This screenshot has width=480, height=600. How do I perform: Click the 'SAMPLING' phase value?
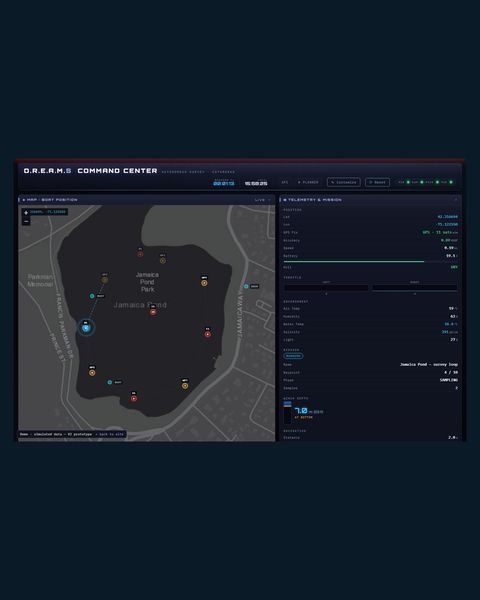pos(449,380)
